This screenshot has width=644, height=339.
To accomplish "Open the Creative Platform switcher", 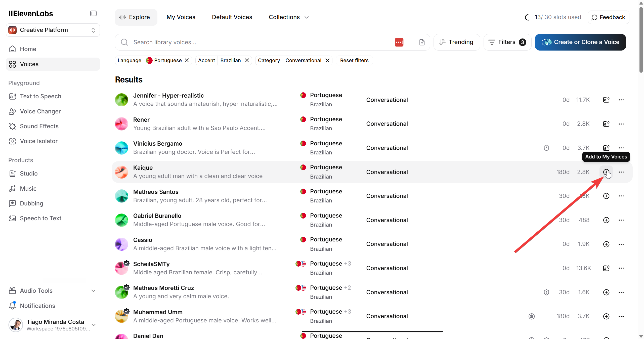I will click(53, 30).
